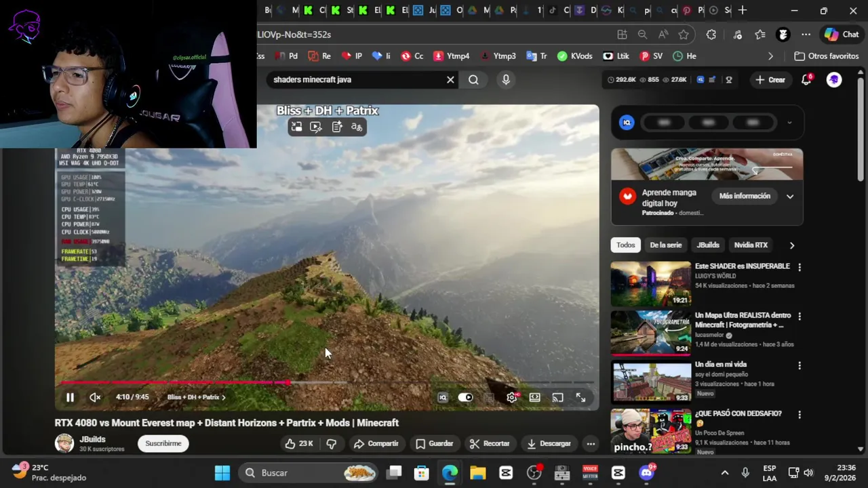This screenshot has height=488, width=868.
Task: Pause the YouTube video
Action: click(x=70, y=398)
